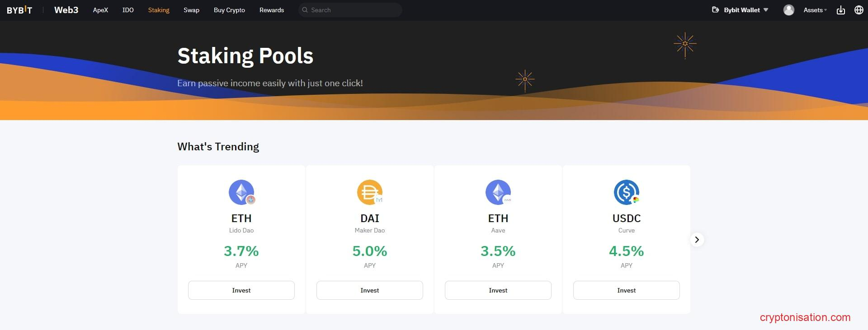Click the Search input field
This screenshot has height=330, width=868.
pos(353,10)
